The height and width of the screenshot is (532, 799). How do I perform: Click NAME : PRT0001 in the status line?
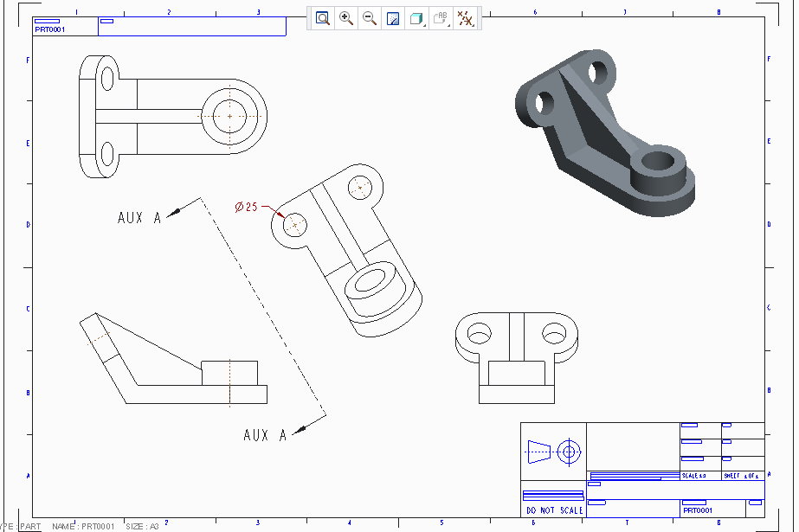(x=83, y=527)
